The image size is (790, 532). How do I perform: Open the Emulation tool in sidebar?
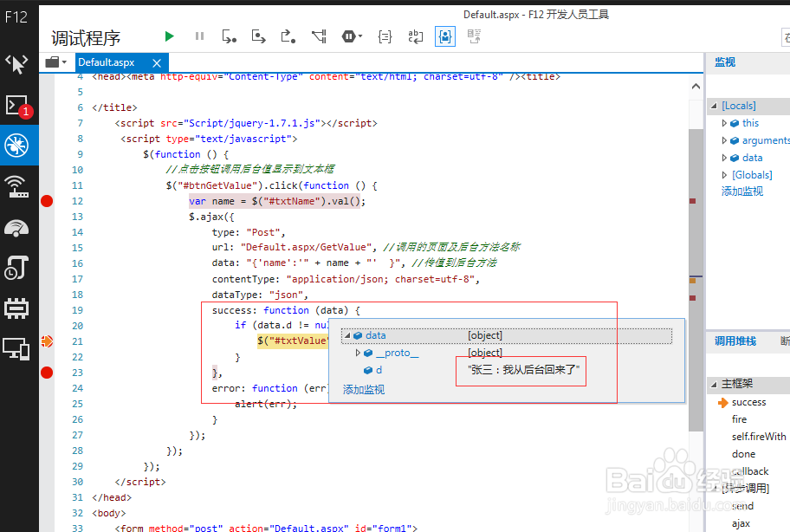coord(16,348)
